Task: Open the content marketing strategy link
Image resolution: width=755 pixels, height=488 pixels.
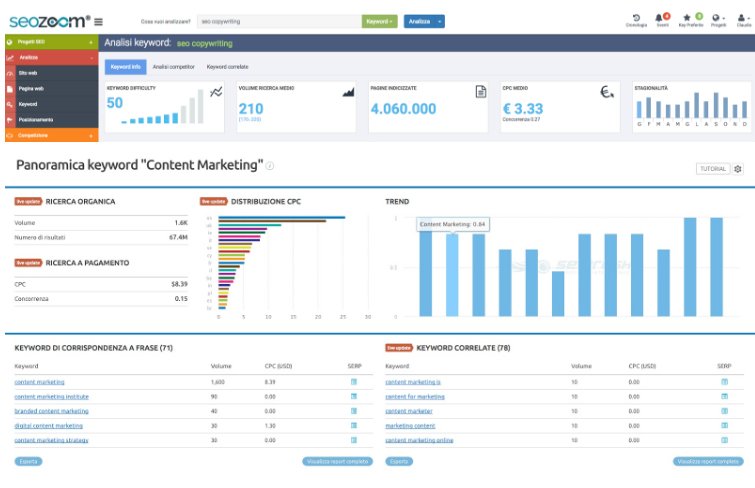Action: 52,440
